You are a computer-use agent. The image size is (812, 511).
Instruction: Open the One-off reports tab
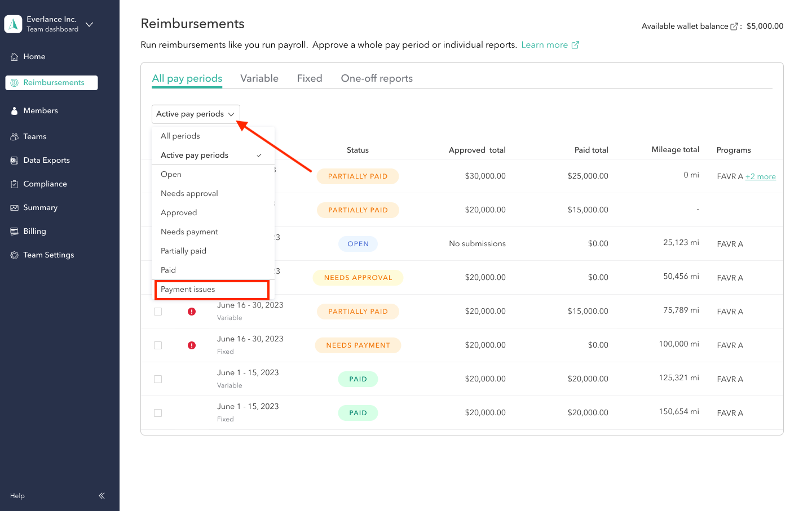click(376, 78)
